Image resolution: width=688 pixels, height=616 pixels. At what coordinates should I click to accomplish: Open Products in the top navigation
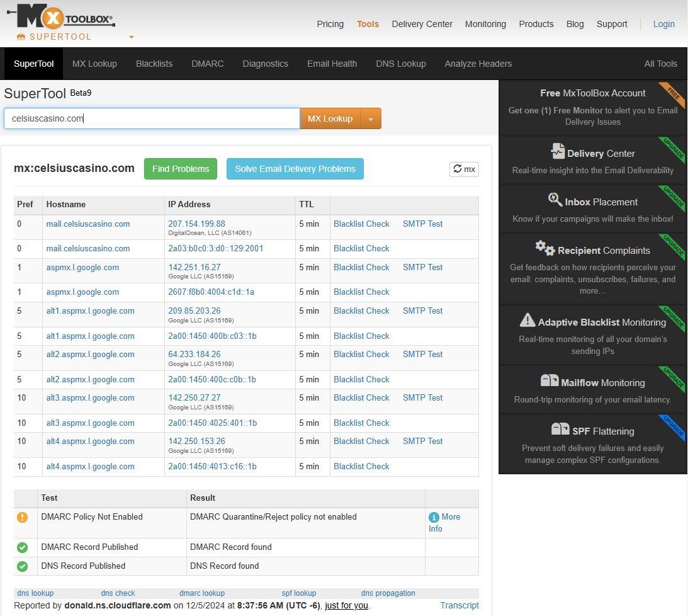(536, 24)
